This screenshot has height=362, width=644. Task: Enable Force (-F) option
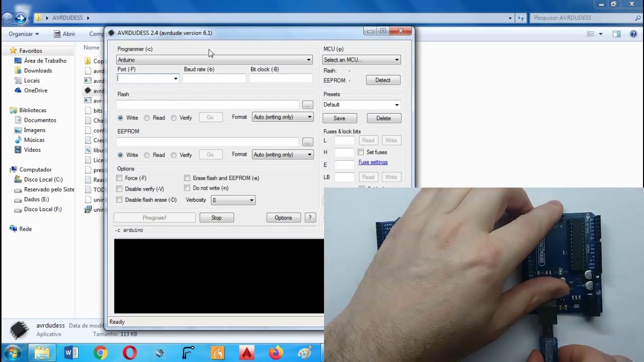(119, 178)
